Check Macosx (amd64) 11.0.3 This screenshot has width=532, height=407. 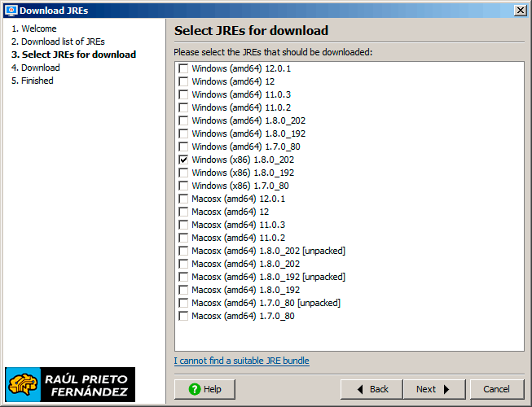tap(183, 225)
